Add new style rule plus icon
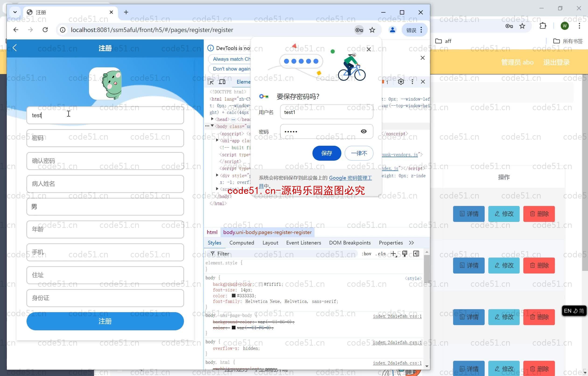 coord(394,254)
